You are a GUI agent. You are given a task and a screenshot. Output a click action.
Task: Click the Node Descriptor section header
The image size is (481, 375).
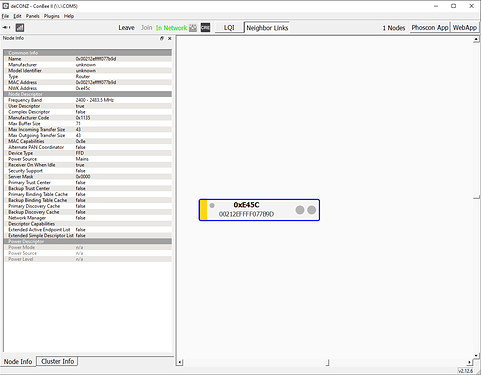(88, 94)
